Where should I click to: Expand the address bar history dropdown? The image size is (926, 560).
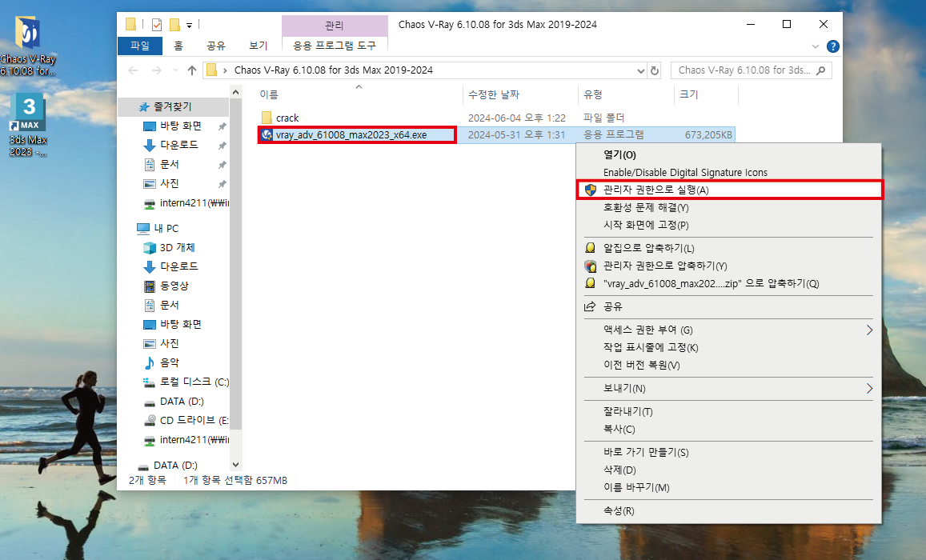click(641, 70)
